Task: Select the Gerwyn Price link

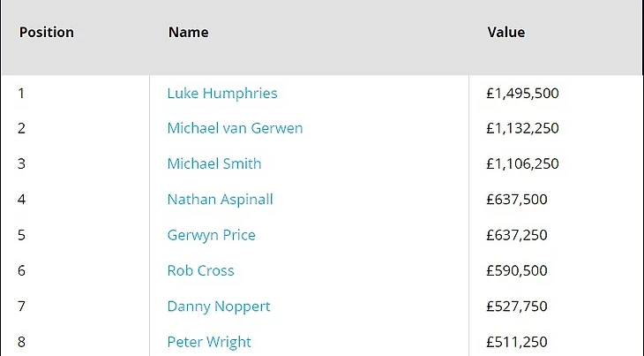Action: (211, 235)
